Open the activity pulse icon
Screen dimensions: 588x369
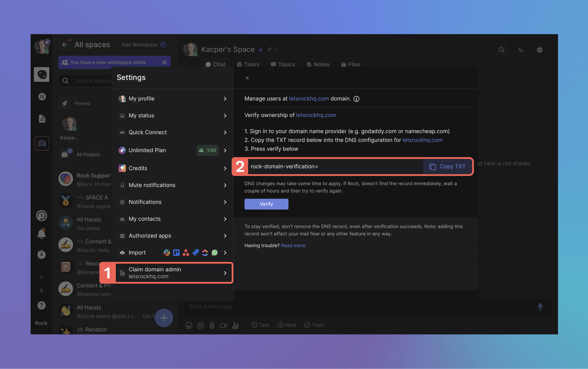pos(521,50)
